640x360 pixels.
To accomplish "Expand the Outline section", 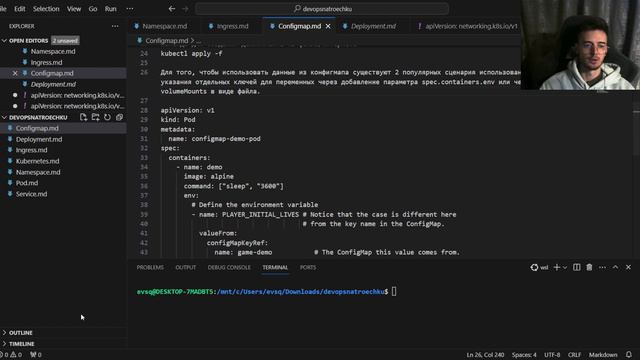I will (63, 333).
